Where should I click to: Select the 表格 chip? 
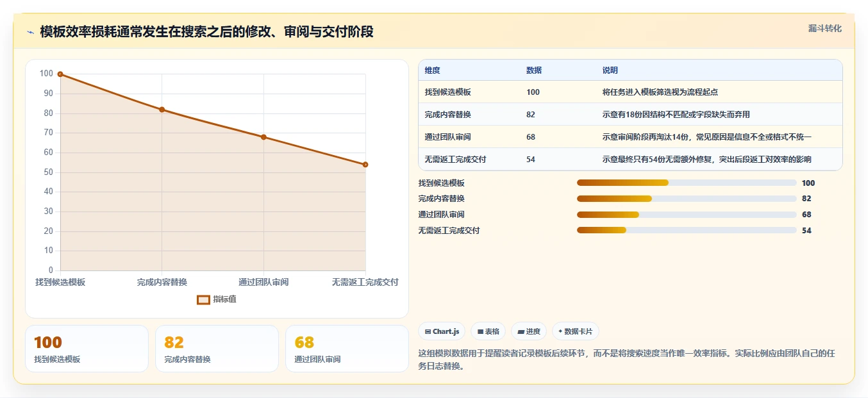pyautogui.click(x=488, y=331)
